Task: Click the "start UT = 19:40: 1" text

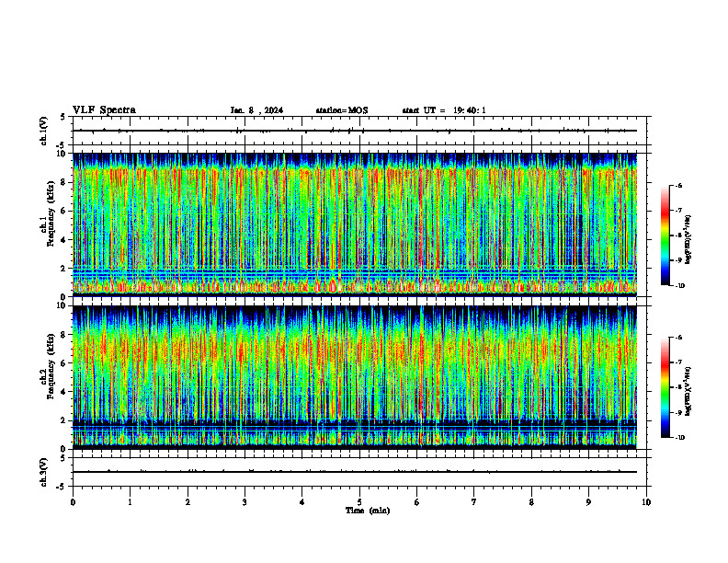Action: coord(444,110)
